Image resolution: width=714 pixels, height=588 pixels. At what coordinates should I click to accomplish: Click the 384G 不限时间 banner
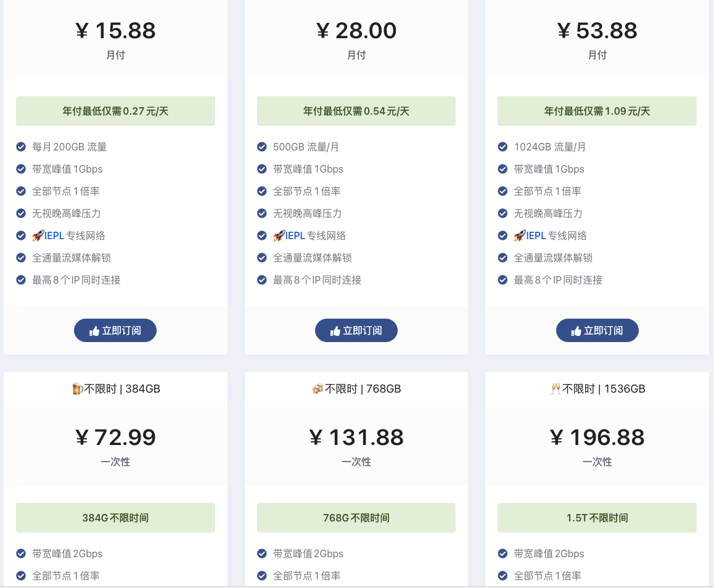tap(115, 518)
